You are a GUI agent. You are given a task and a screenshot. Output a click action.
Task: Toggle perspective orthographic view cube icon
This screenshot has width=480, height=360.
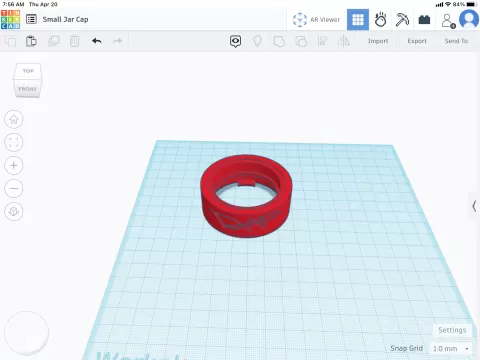pos(14,211)
